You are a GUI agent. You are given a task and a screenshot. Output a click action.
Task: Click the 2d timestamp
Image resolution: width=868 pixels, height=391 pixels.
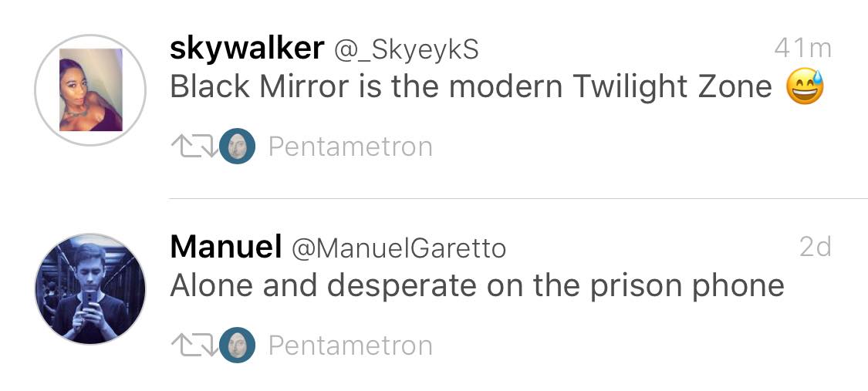point(816,248)
